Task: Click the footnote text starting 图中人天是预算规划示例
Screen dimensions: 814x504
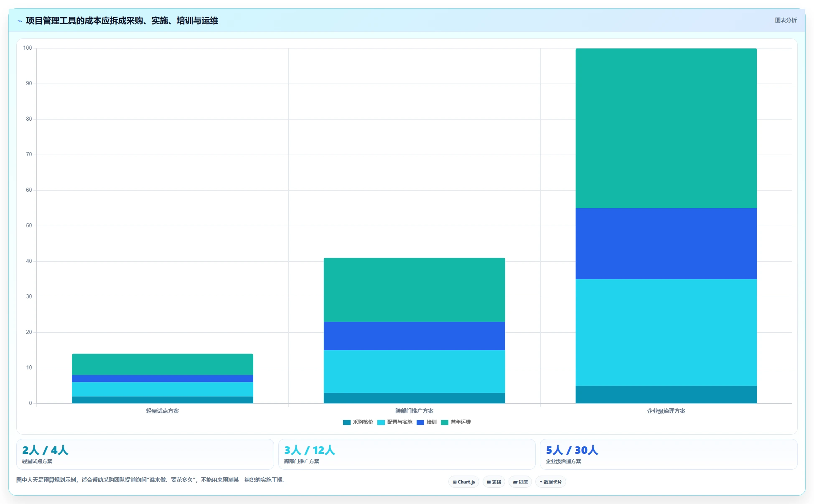Action: coord(152,480)
